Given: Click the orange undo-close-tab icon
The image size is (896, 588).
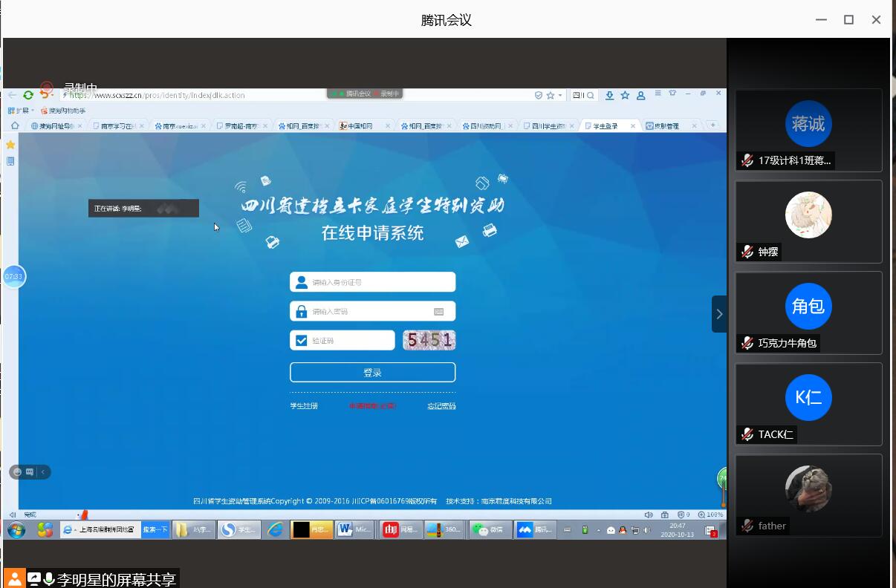Looking at the screenshot, I should (x=45, y=95).
